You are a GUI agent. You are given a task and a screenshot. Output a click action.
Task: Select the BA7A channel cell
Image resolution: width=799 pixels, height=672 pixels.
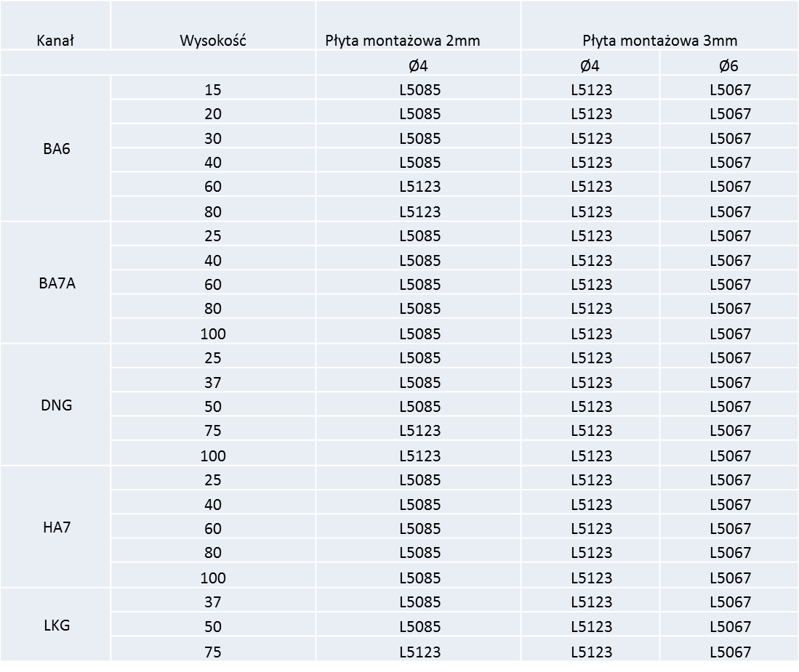pos(56,283)
